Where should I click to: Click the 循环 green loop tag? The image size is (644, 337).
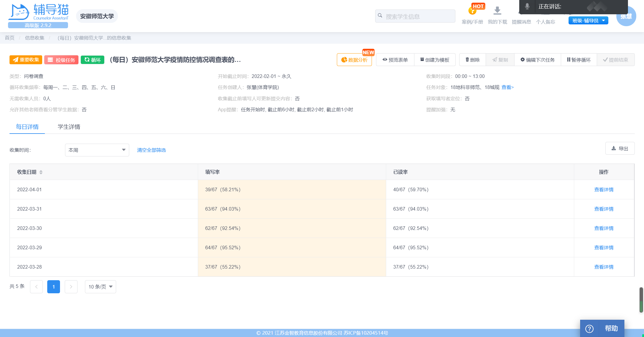point(92,60)
